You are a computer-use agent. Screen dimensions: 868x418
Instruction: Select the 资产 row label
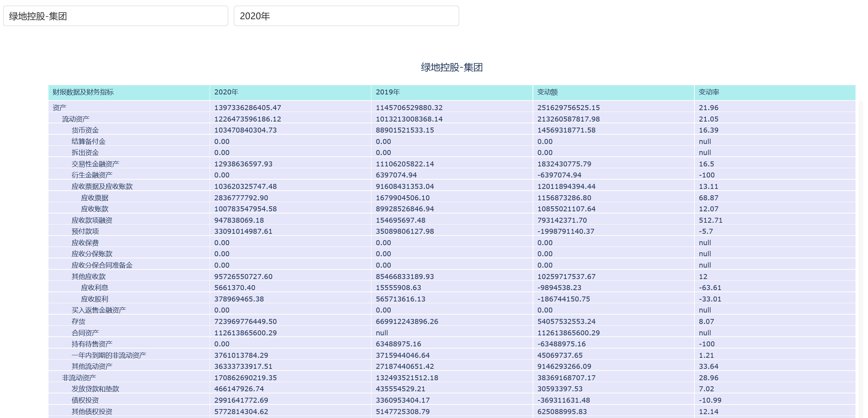(59, 108)
